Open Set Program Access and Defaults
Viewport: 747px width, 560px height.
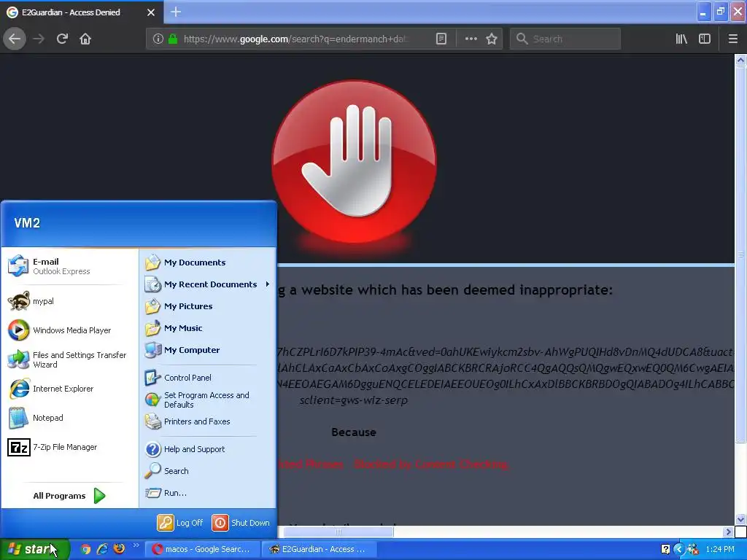[x=208, y=400]
